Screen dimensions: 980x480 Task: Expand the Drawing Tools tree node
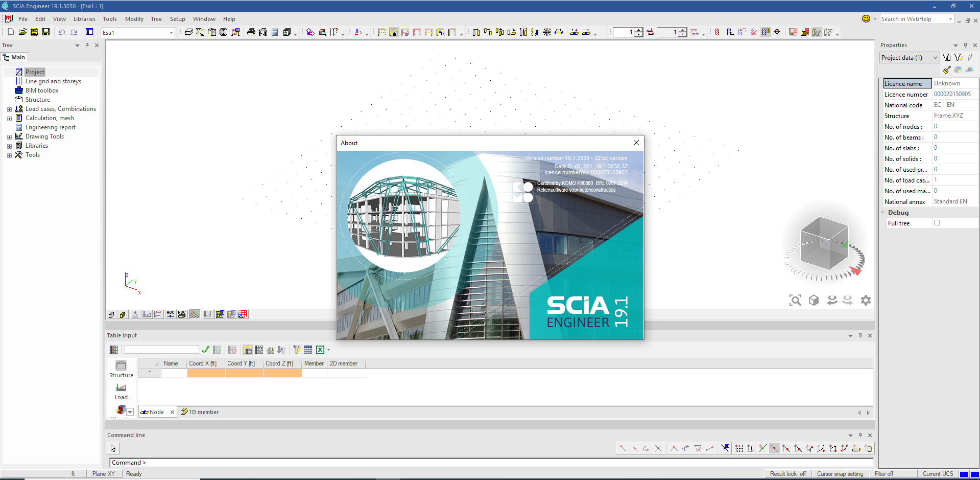pos(9,137)
